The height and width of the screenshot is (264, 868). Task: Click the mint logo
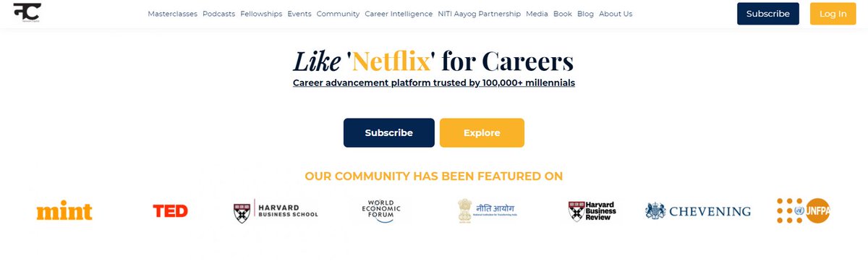point(64,211)
